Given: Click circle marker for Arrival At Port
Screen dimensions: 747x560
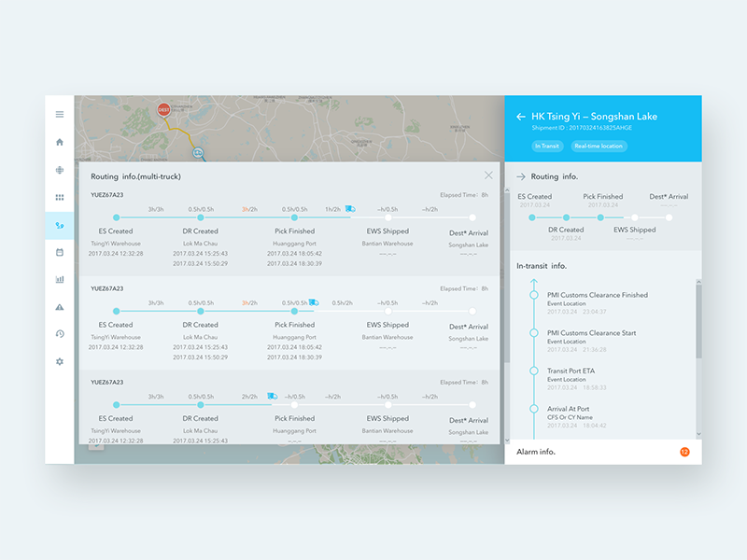Looking at the screenshot, I should 534,409.
